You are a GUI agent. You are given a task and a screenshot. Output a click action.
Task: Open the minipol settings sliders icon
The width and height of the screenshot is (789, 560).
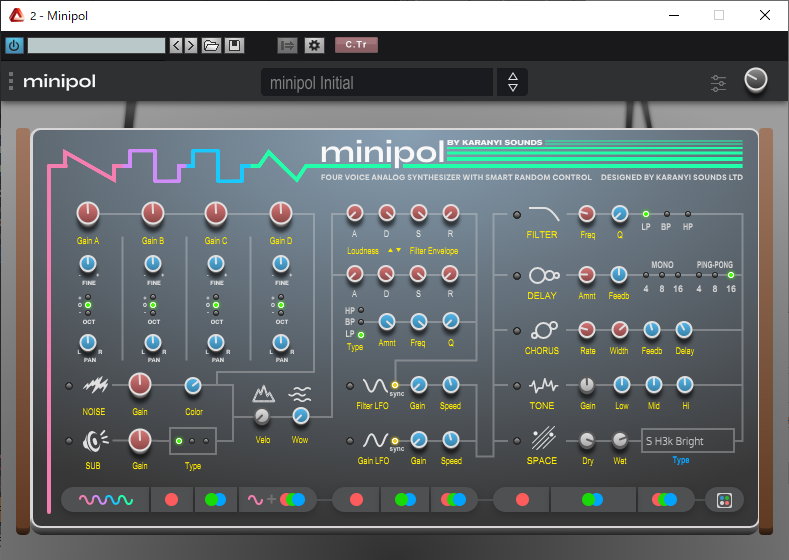click(719, 83)
